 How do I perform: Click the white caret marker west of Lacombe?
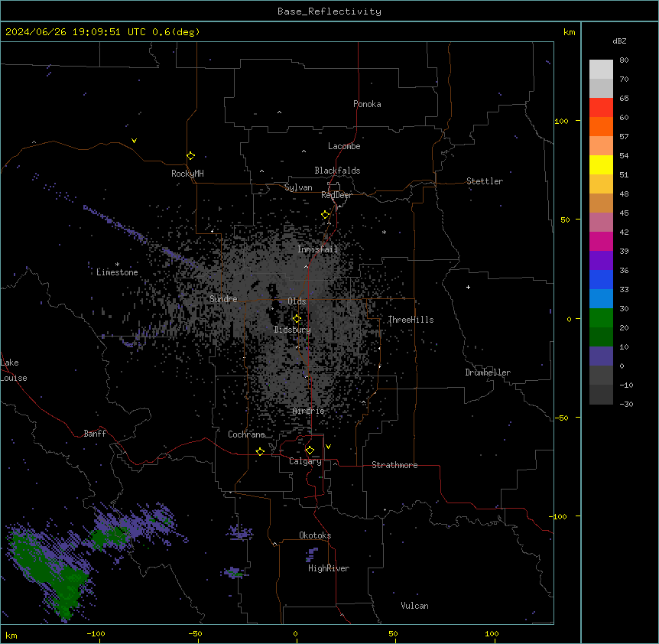click(x=304, y=151)
